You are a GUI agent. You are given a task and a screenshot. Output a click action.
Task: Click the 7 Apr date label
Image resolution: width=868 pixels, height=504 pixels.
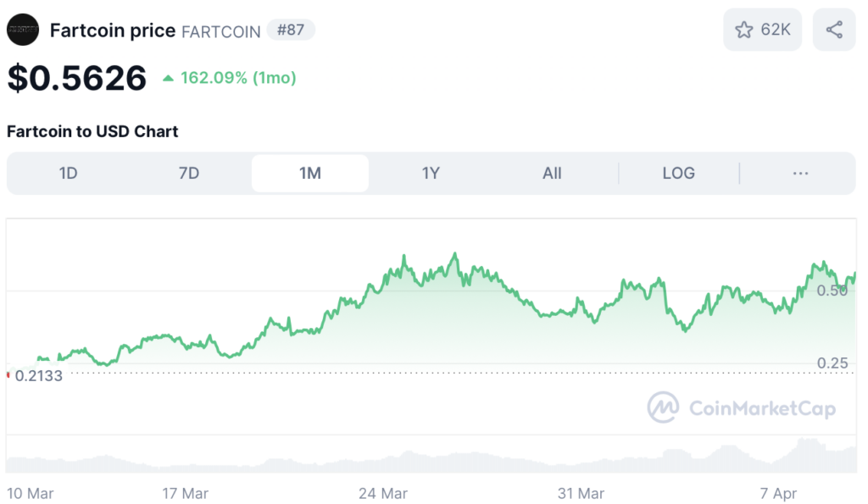coord(778,494)
